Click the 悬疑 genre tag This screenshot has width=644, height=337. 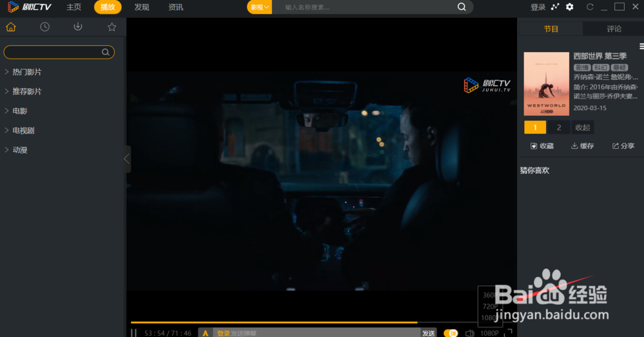click(x=620, y=68)
